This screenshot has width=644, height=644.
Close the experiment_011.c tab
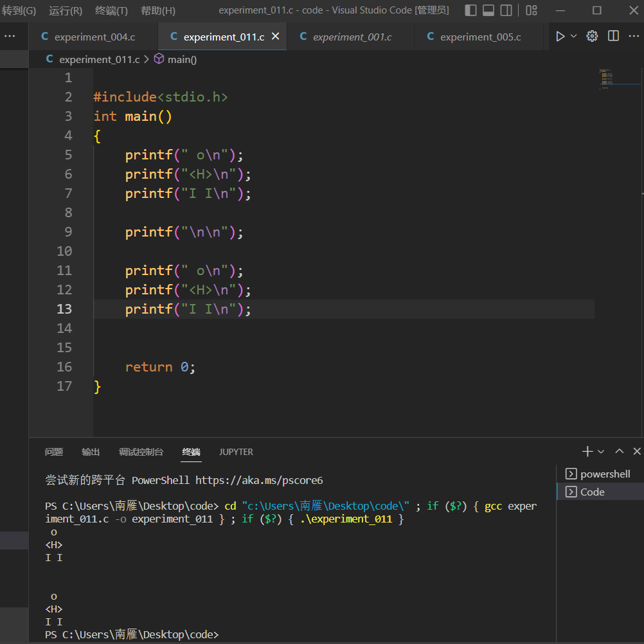(276, 37)
